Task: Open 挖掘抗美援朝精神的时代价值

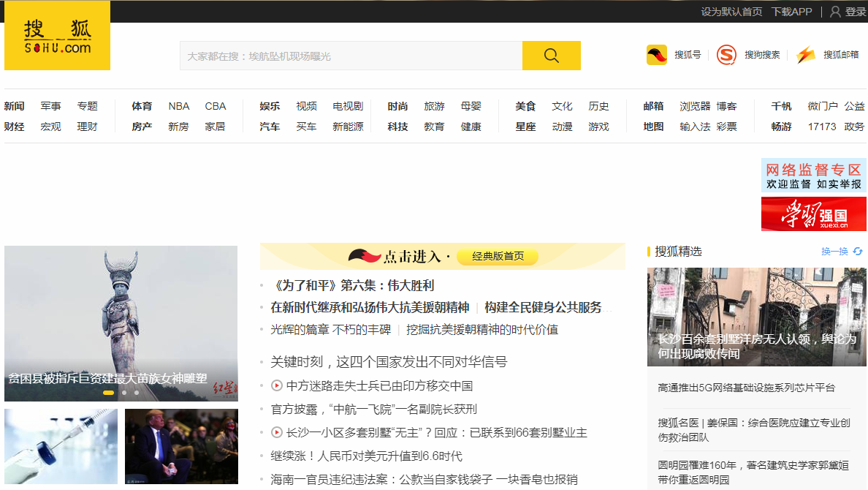Action: tap(482, 330)
